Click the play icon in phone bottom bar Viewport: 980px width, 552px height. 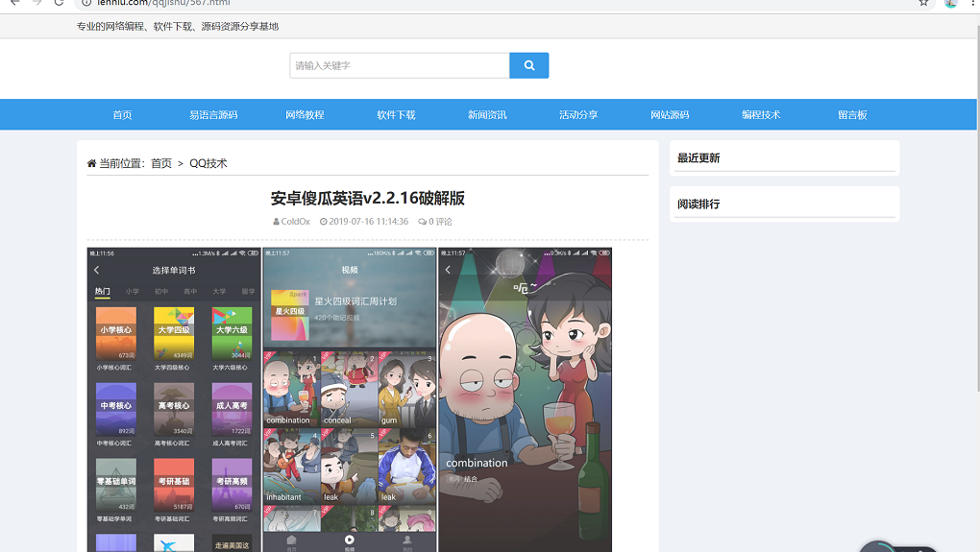(350, 540)
